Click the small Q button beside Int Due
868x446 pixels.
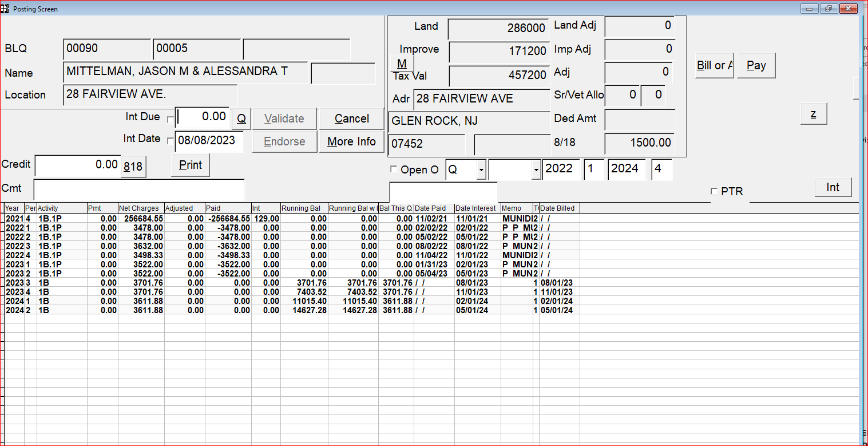click(x=241, y=119)
